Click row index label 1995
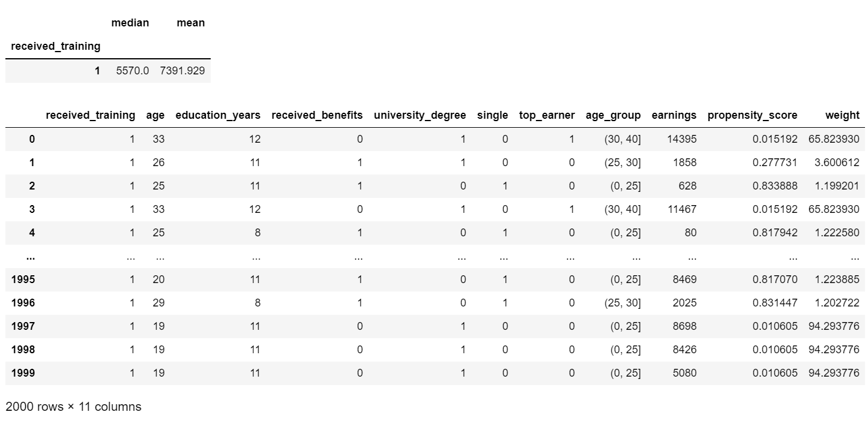This screenshot has height=421, width=868. coord(23,279)
